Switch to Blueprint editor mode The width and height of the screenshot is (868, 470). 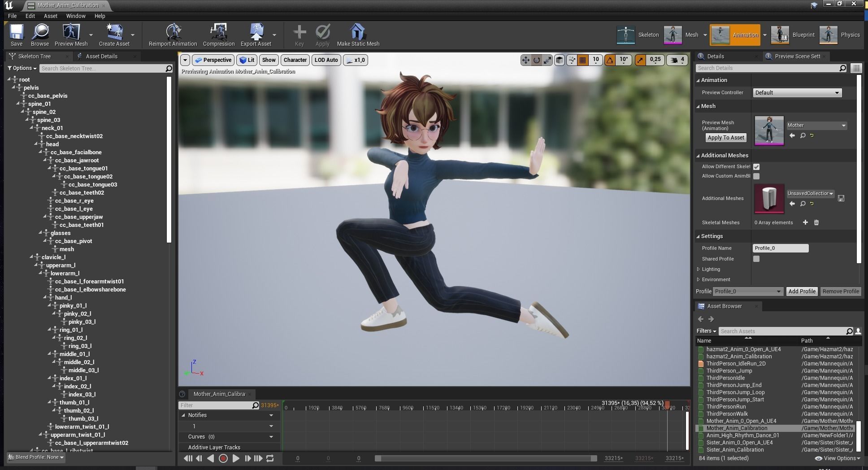(793, 35)
